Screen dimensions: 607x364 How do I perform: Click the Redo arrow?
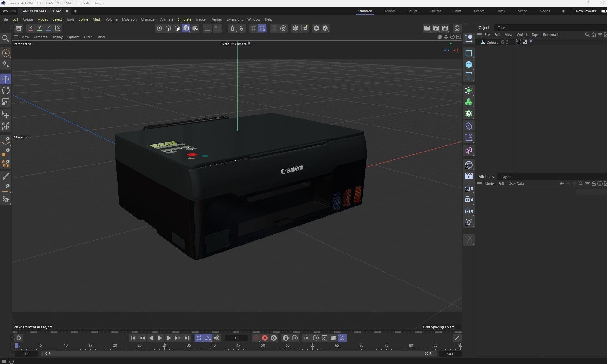13,11
